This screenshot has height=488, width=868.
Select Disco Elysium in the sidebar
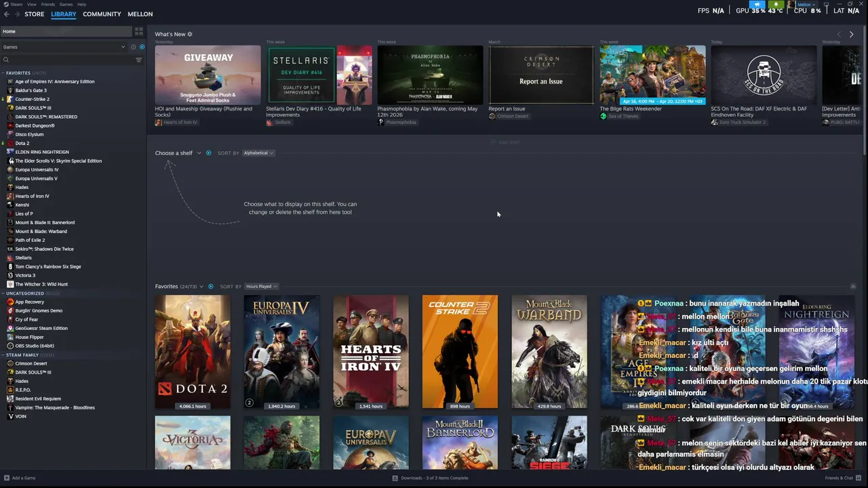29,134
